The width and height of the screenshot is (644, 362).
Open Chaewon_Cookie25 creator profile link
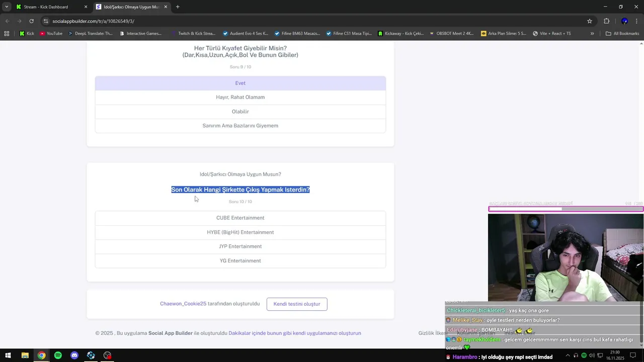(183, 304)
